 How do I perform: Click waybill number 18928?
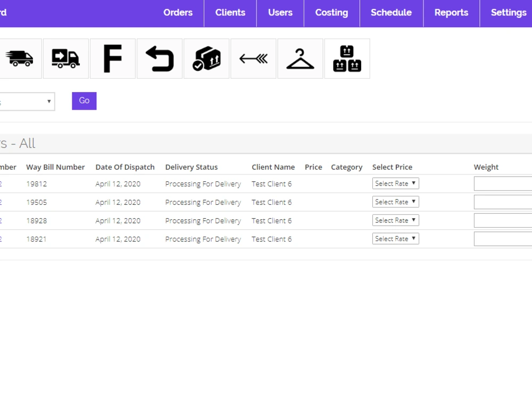[37, 221]
